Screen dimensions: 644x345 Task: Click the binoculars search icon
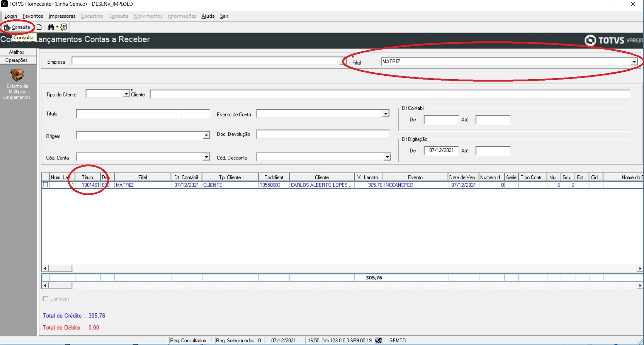[51, 27]
